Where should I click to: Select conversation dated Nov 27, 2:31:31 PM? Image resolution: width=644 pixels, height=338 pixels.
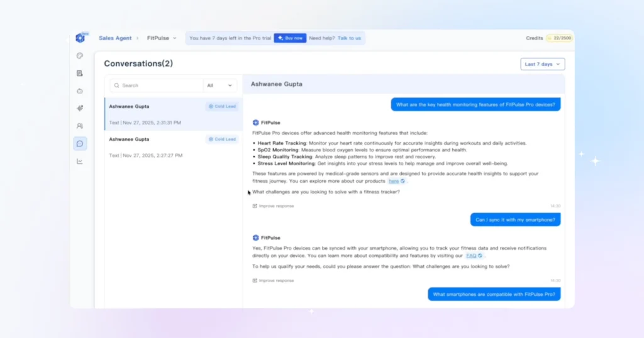(174, 114)
